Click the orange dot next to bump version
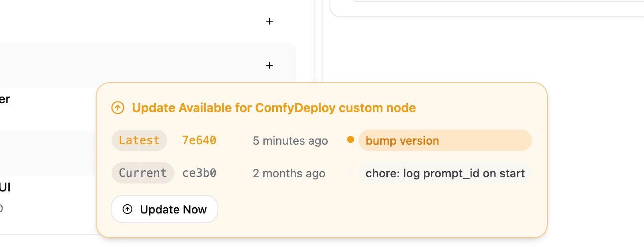 [x=351, y=140]
